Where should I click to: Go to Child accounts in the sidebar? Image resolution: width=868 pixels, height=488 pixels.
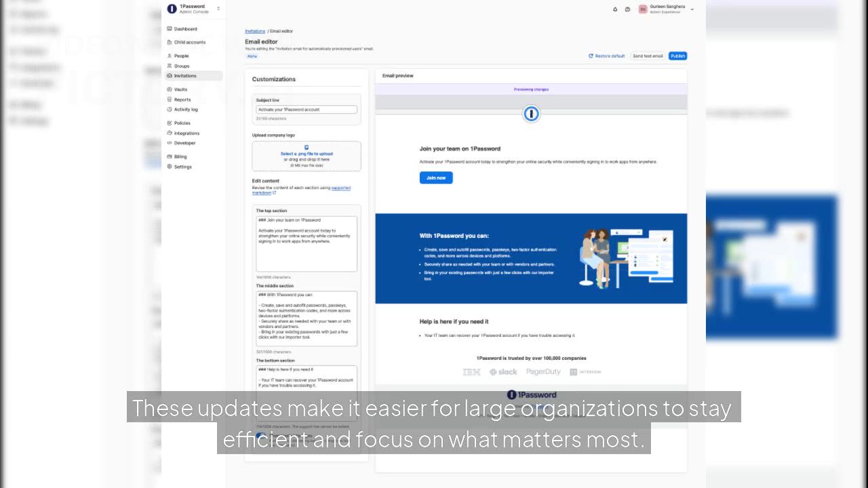coord(190,42)
